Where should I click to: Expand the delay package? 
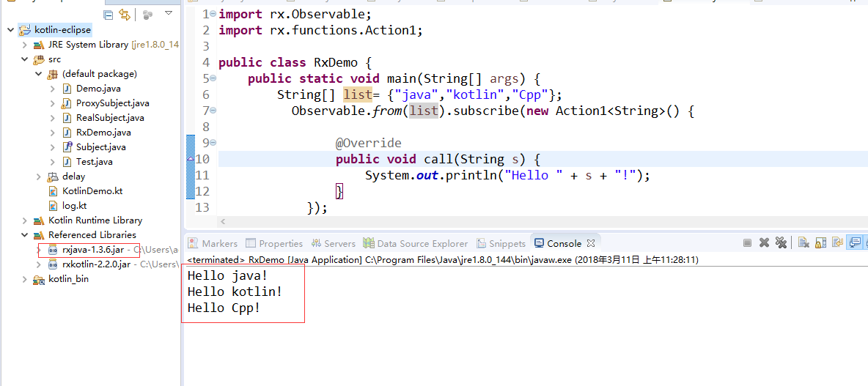tap(38, 177)
